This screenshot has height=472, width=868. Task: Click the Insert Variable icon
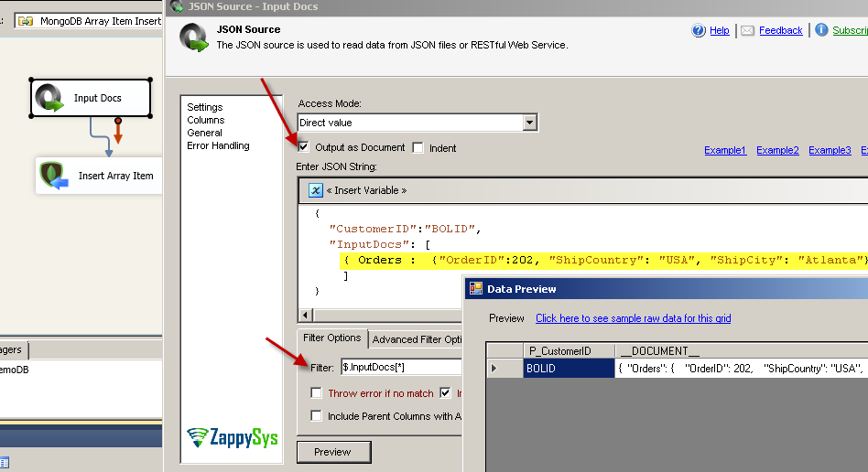tap(316, 190)
